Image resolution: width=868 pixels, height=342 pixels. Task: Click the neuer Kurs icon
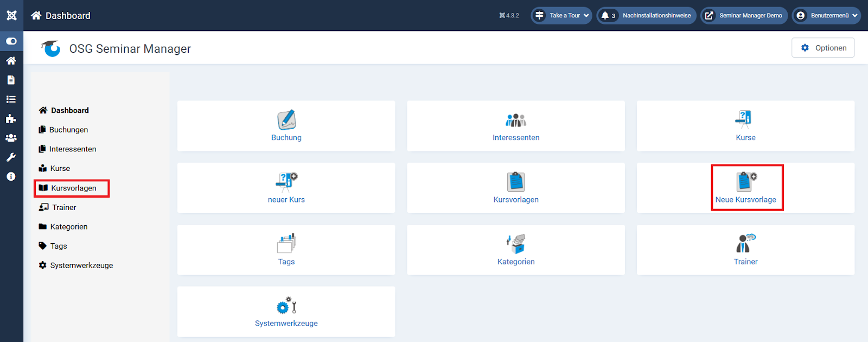pos(286,182)
